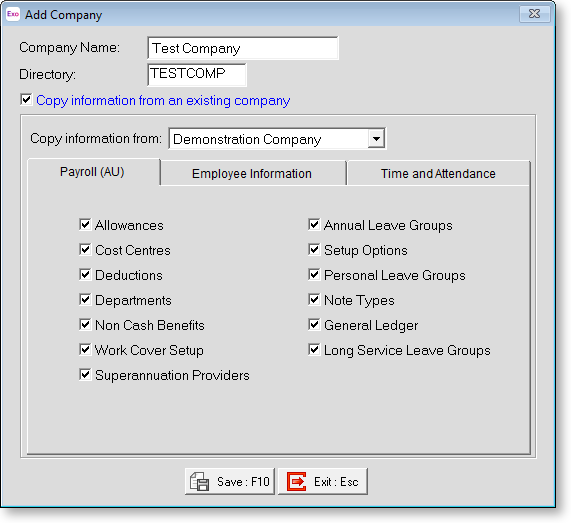Toggle the Cost Centres checkbox
The image size is (571, 523).
[x=85, y=250]
